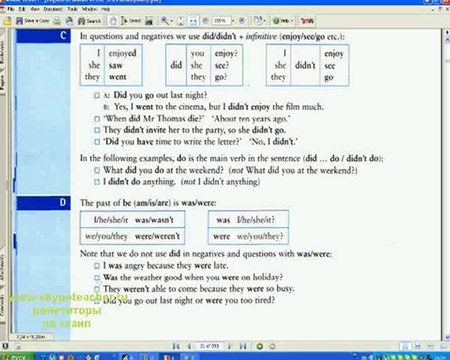Click 'were/weren't' in the table
Viewport: 450px width, 360px height.
157,236
